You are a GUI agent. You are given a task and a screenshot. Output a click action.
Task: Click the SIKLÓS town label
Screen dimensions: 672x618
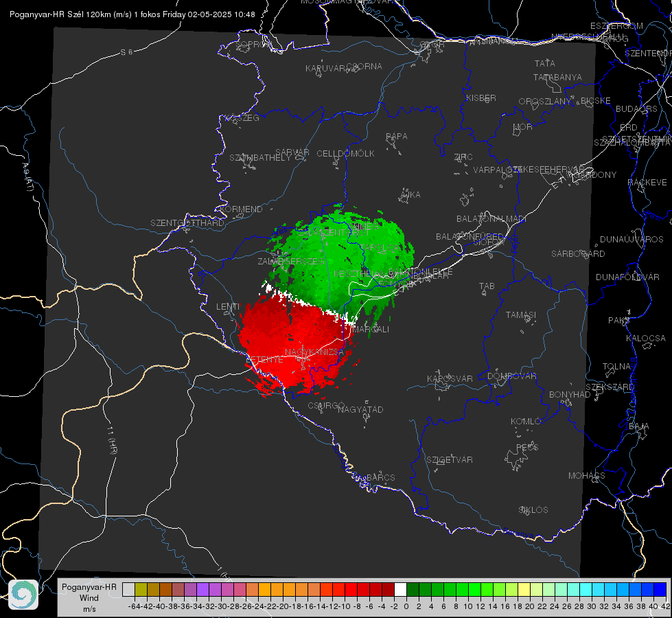coord(533,510)
